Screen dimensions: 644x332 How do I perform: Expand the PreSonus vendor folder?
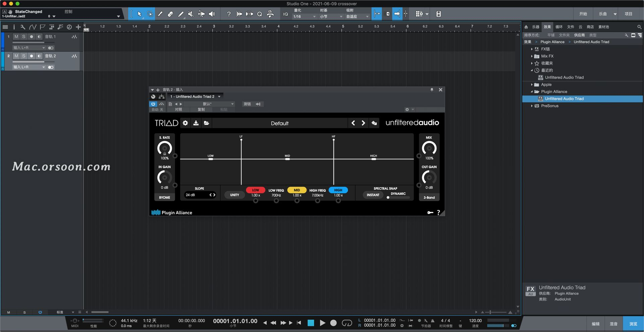pos(532,106)
